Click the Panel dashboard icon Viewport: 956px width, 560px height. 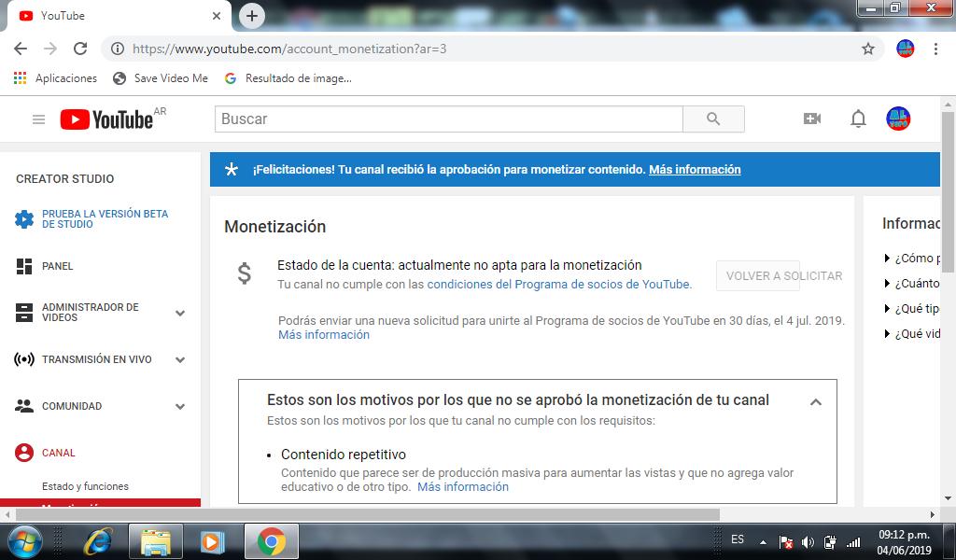pos(23,266)
